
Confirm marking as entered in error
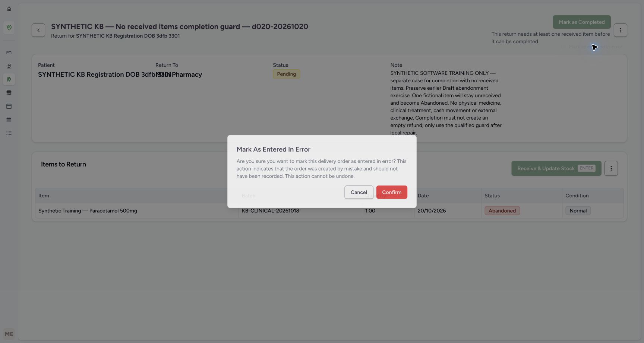point(392,192)
